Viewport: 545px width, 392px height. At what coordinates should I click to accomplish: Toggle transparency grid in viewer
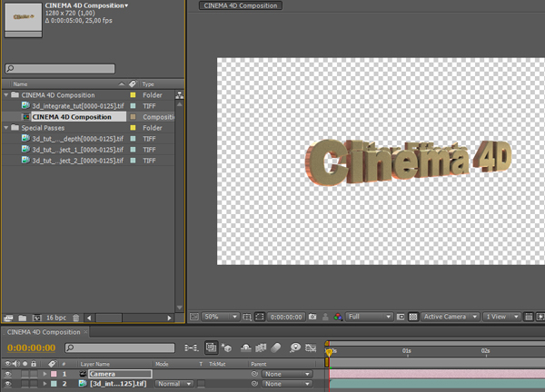[x=413, y=317]
